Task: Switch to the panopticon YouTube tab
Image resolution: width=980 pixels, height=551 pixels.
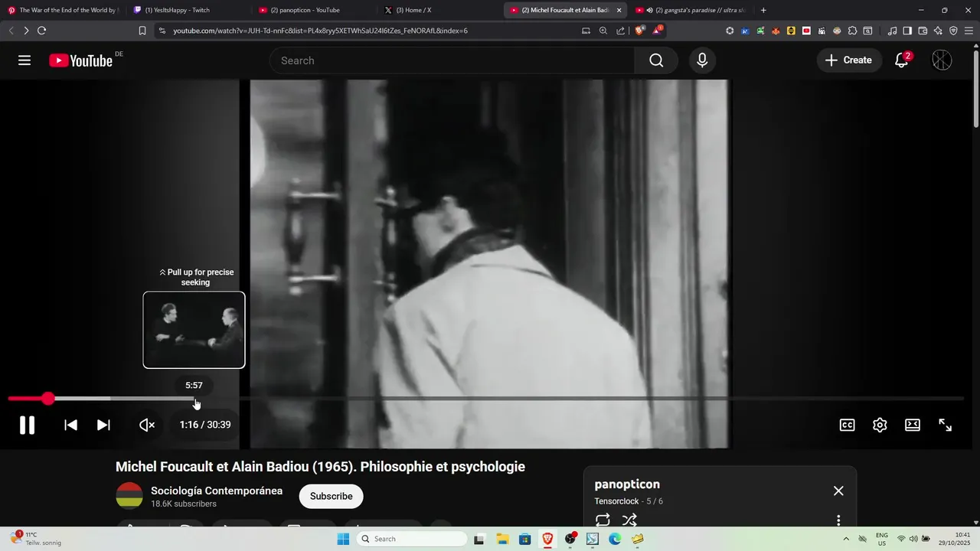Action: (312, 10)
